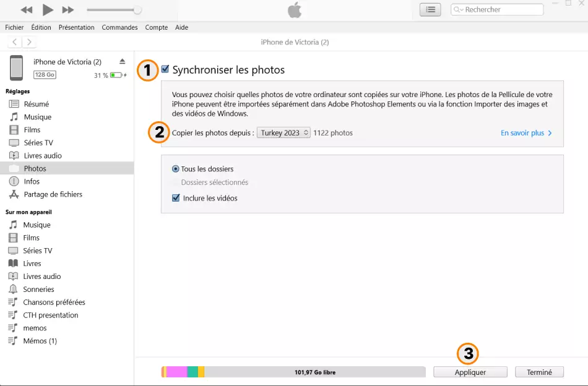Click the teal storage segment
Image resolution: width=588 pixels, height=386 pixels.
pos(192,372)
